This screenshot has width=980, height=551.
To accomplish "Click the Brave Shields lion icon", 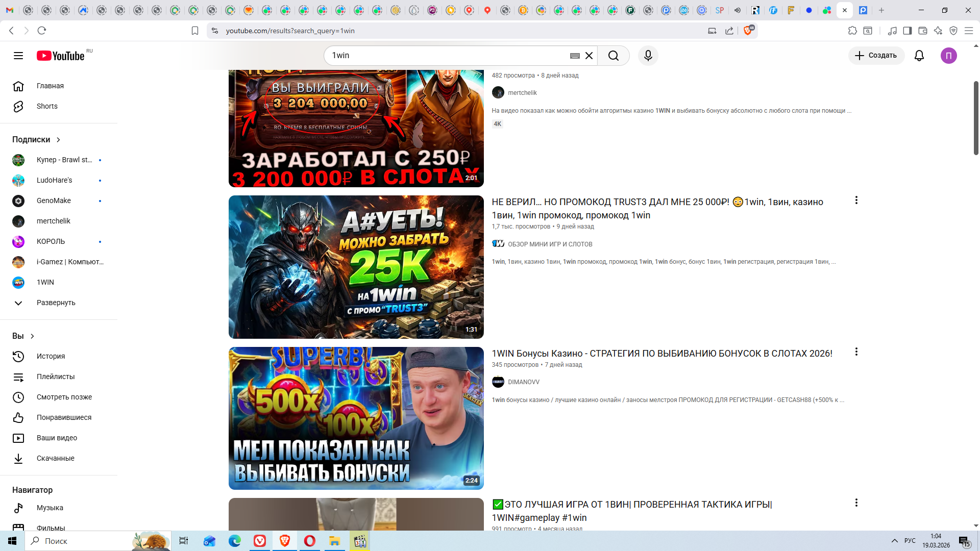I will 748,31.
